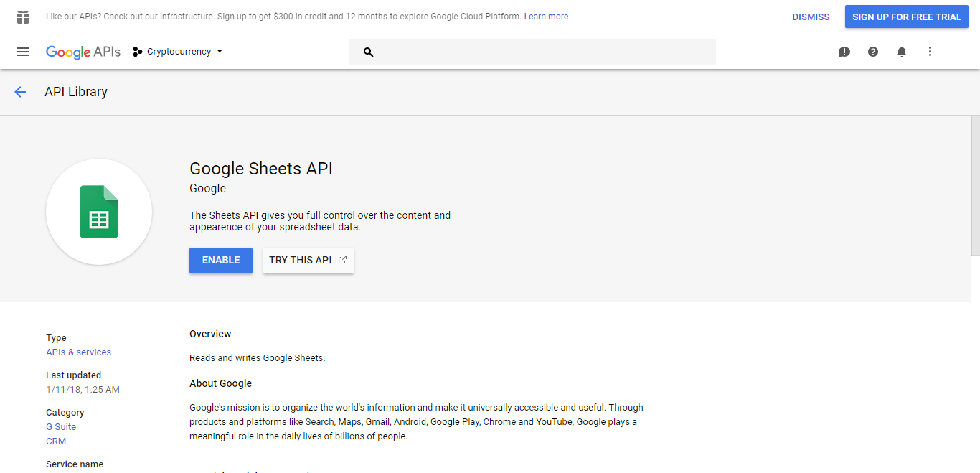
Task: Open APIs & services link
Action: pos(78,352)
